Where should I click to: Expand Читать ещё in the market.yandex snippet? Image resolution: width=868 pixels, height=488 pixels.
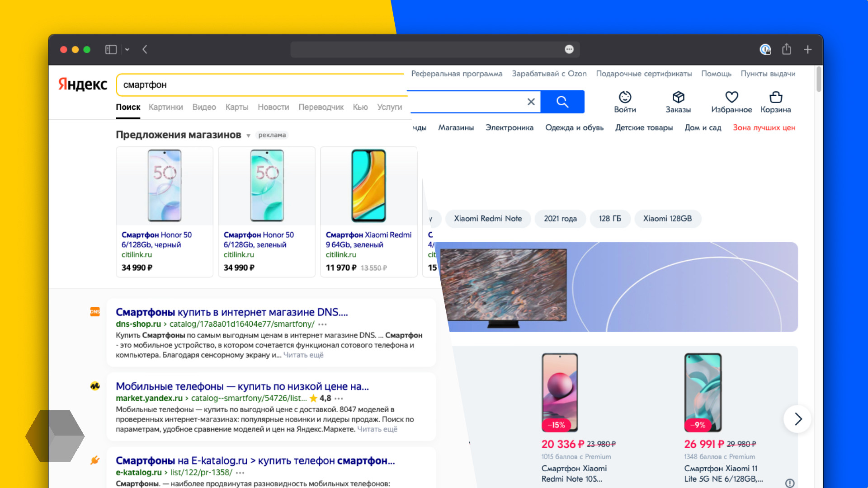[377, 429]
